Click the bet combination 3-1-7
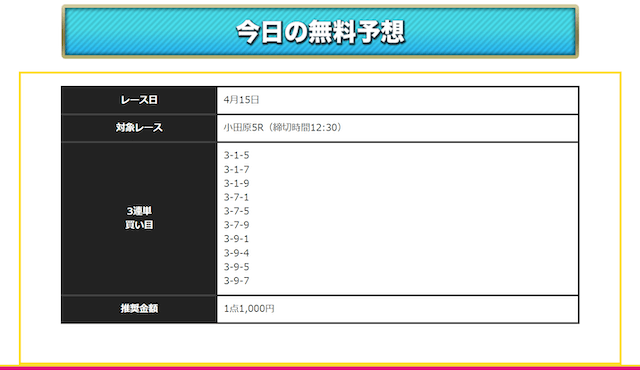 point(236,169)
